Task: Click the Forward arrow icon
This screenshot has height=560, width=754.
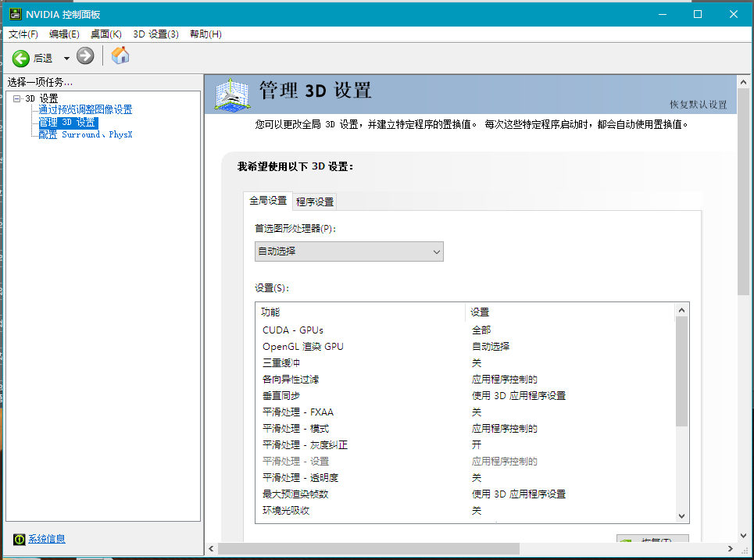Action: [x=85, y=55]
